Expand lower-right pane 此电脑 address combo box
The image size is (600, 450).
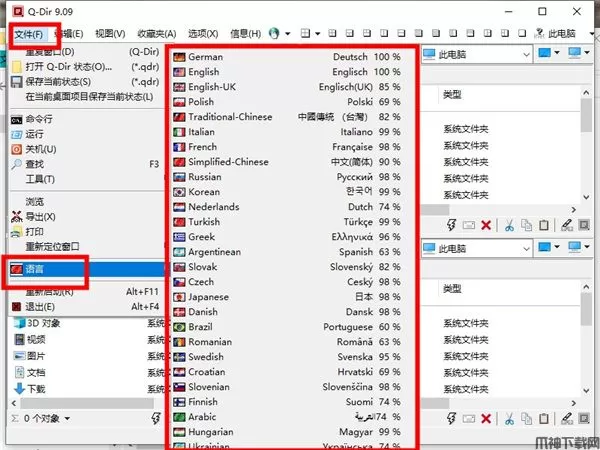point(526,249)
